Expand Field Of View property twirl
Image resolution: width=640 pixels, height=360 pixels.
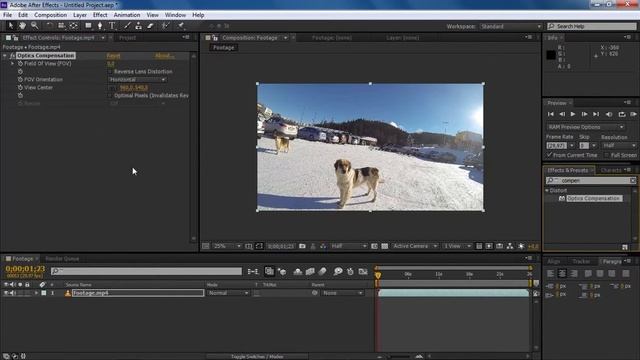(12, 64)
